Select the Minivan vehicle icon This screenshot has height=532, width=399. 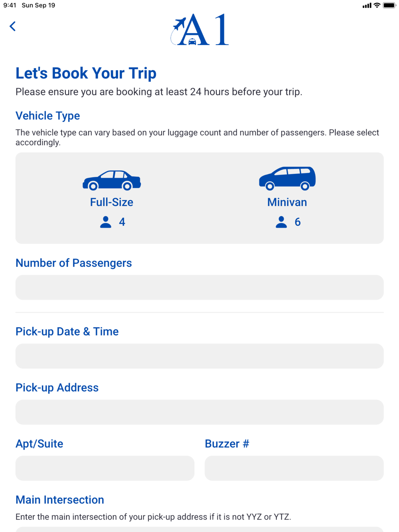click(287, 178)
